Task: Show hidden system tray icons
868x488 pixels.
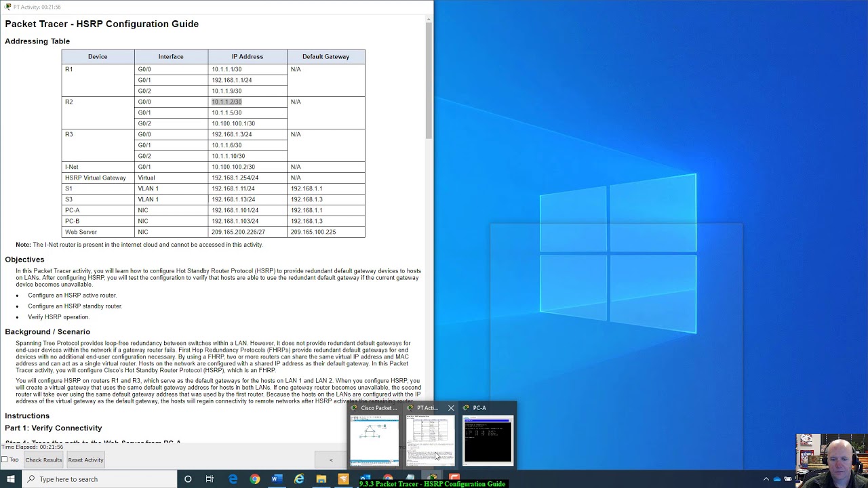Action: coord(766,479)
